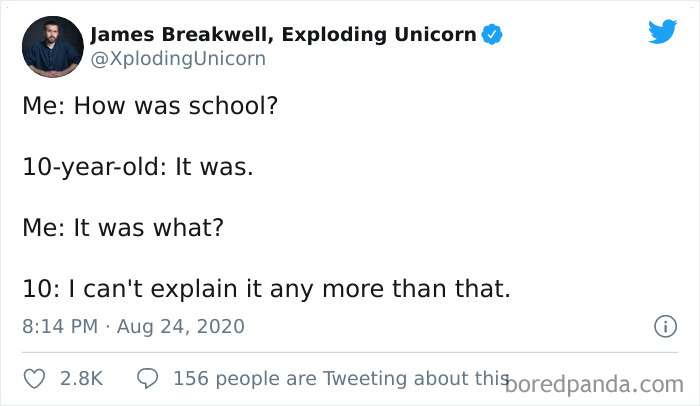Click the 2.8K likes count
This screenshot has height=406, width=700.
pyautogui.click(x=81, y=379)
